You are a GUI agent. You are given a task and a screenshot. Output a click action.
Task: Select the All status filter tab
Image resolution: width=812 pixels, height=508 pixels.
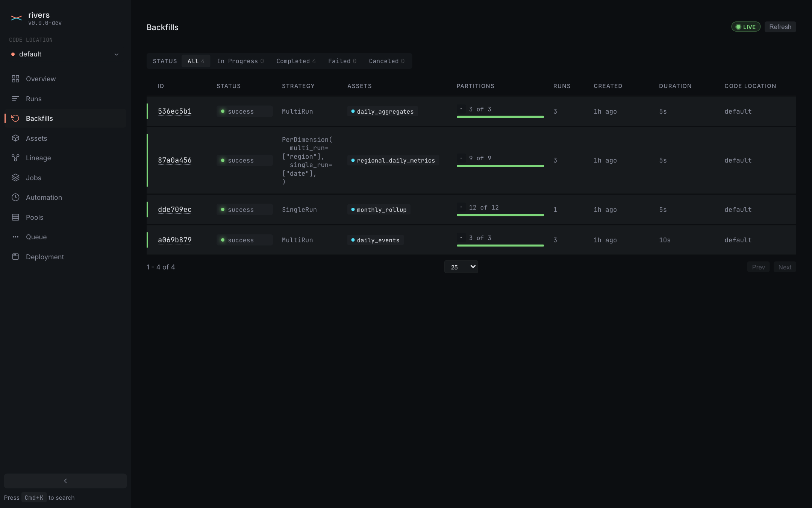pyautogui.click(x=196, y=61)
